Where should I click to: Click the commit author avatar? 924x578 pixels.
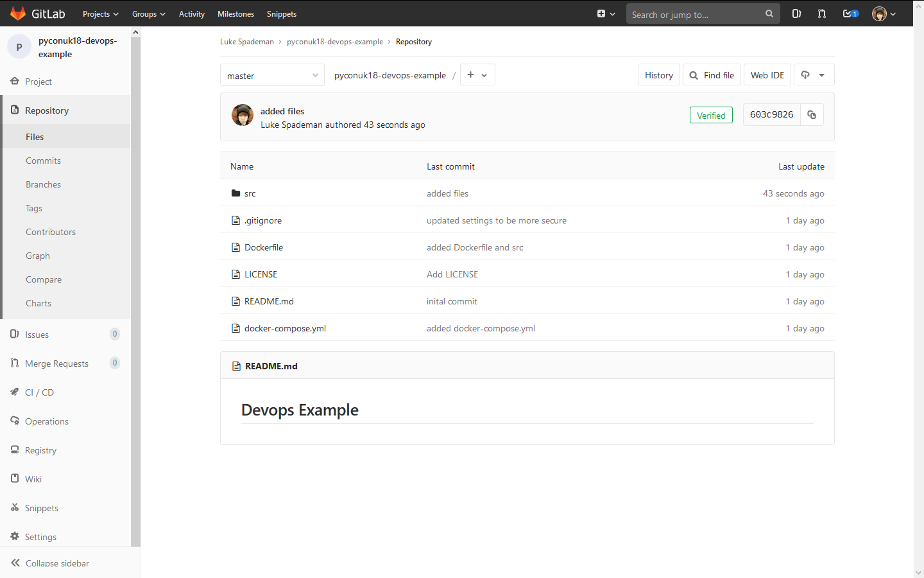(243, 115)
